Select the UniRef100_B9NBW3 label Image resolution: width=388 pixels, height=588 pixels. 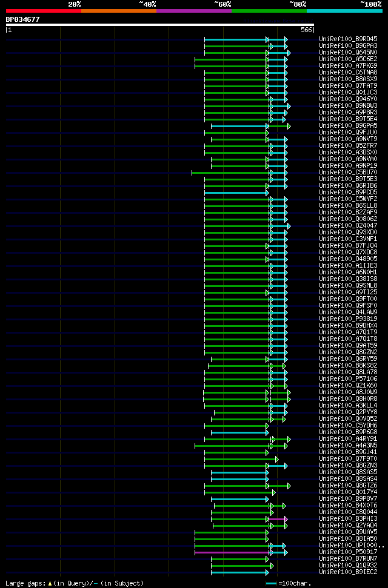click(348, 106)
